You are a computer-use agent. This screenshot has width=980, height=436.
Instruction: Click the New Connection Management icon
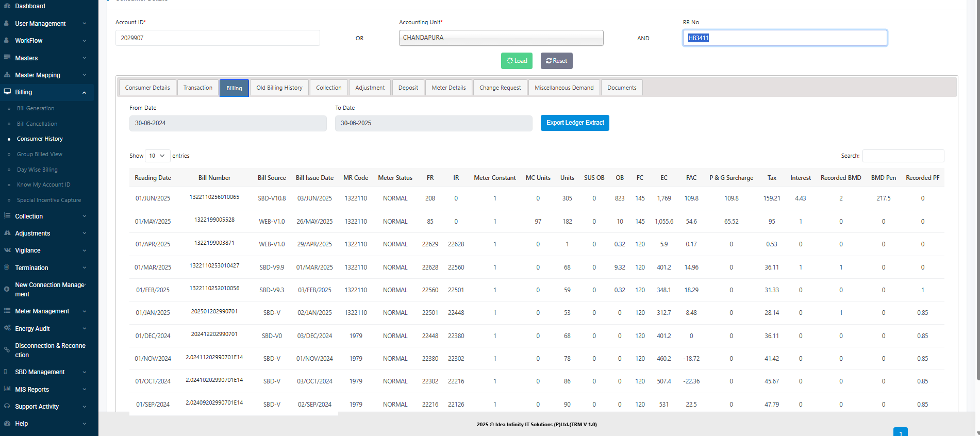tap(7, 289)
